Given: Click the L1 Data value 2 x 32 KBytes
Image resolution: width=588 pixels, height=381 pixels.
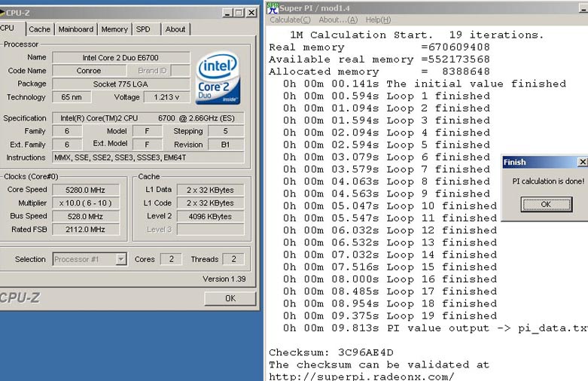Looking at the screenshot, I should coord(210,190).
